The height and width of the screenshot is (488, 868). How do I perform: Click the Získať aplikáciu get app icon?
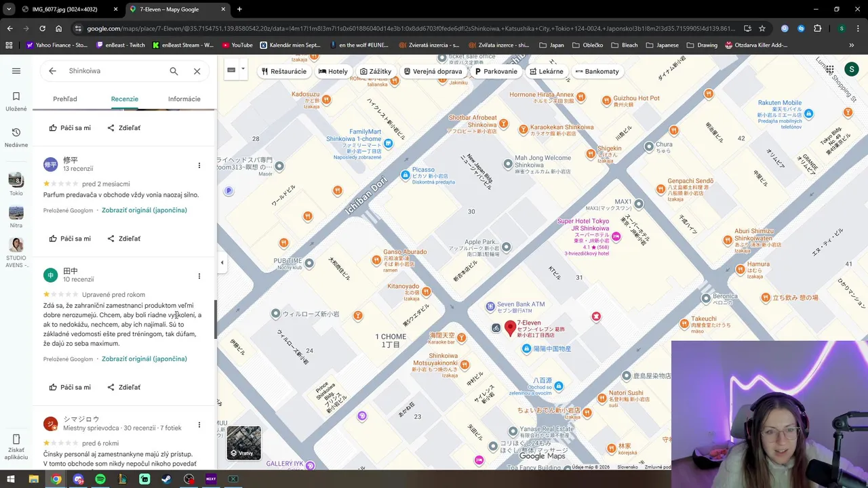(x=16, y=447)
